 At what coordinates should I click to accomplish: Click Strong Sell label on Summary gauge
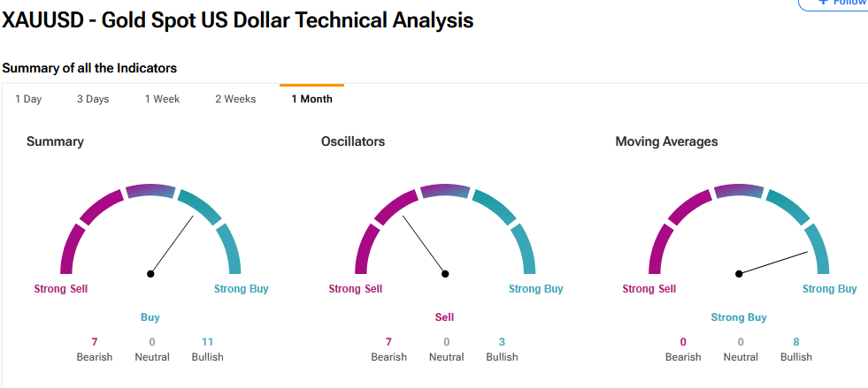click(61, 289)
